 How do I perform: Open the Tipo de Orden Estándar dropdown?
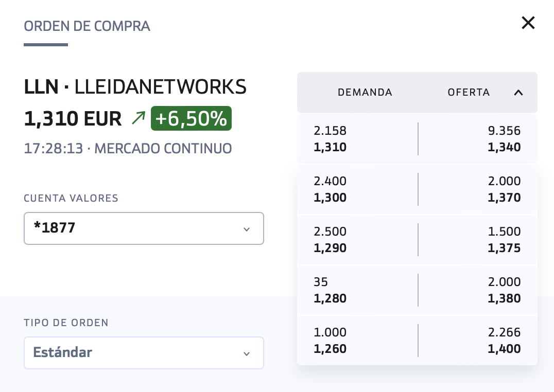click(x=144, y=353)
